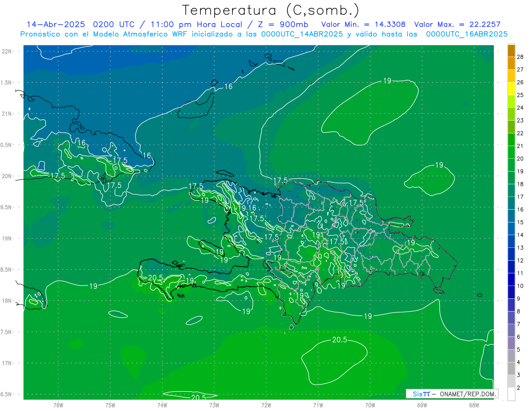Click color scale label '25'
This screenshot has width=532, height=411.
(520, 95)
